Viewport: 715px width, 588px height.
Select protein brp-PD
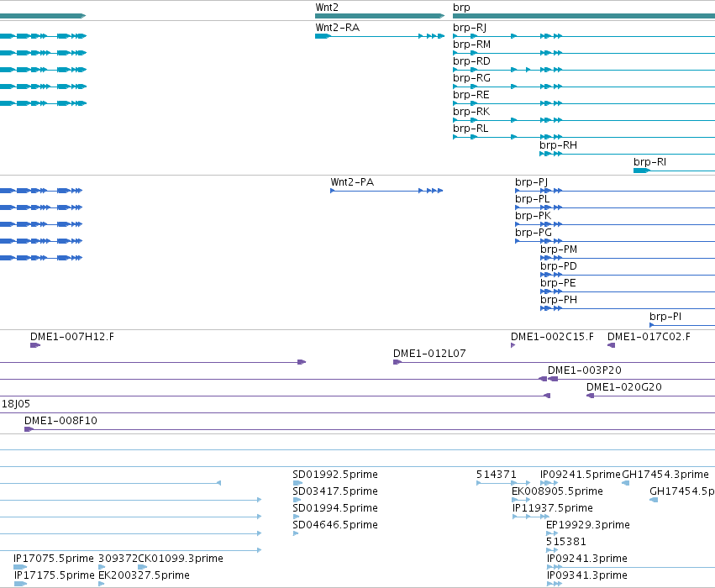point(559,266)
